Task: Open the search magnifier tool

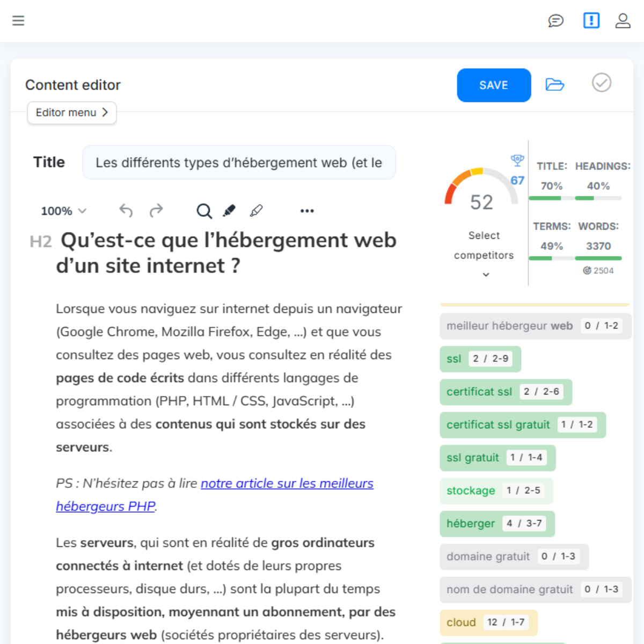Action: pos(204,211)
